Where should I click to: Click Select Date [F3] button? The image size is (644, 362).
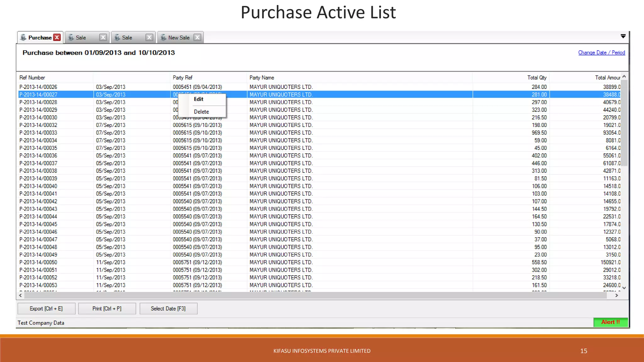tap(168, 309)
